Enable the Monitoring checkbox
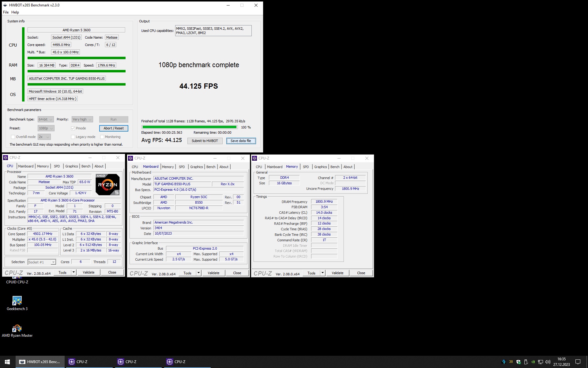The height and width of the screenshot is (368, 588). pos(102,137)
